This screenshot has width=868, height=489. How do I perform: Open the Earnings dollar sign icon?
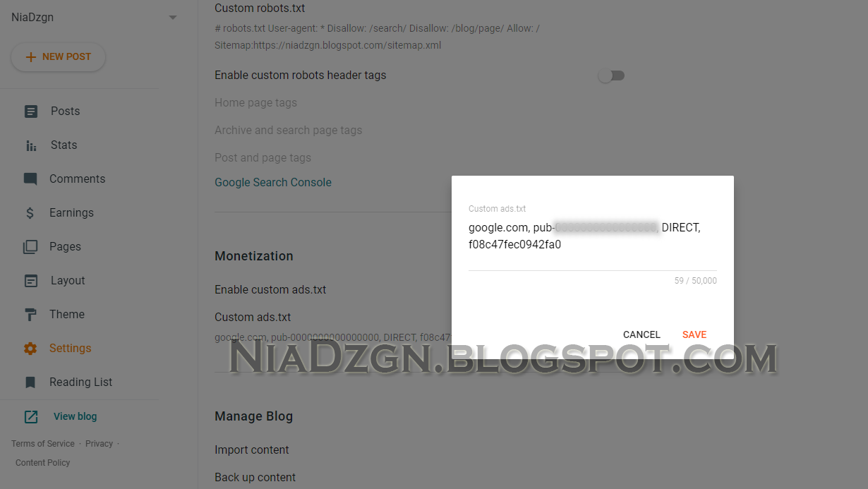[x=30, y=213]
